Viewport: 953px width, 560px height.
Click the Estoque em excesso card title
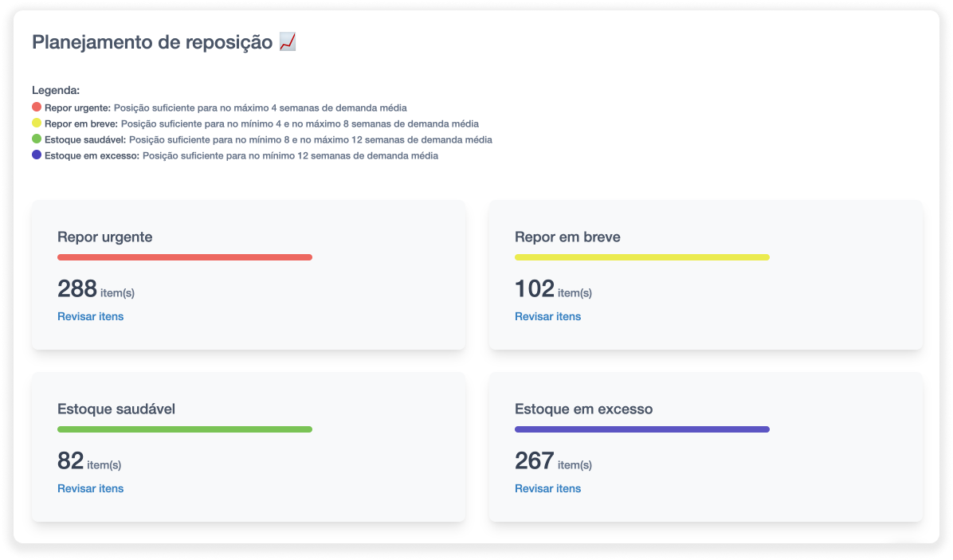tap(583, 409)
